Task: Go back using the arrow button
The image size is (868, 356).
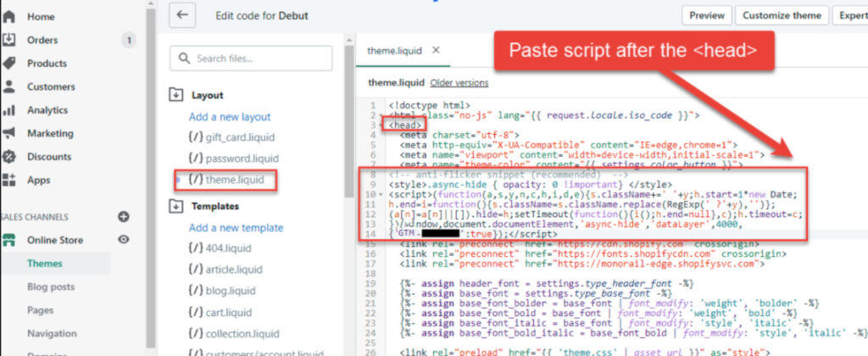Action: [182, 15]
